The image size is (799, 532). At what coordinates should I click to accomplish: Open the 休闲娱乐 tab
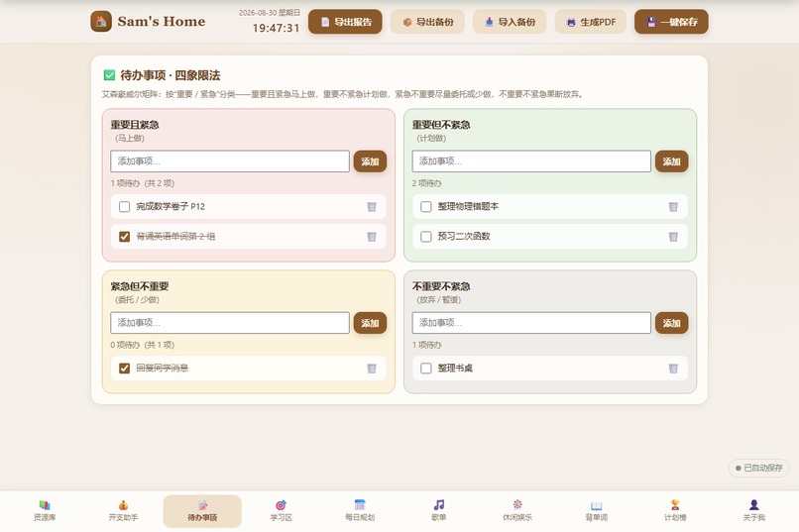click(517, 511)
